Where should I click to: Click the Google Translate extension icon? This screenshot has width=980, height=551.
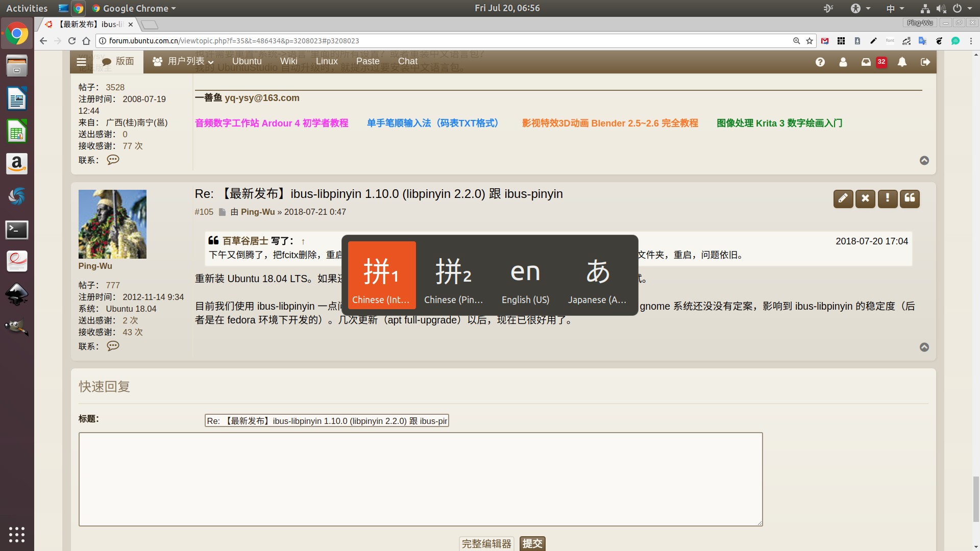(922, 41)
